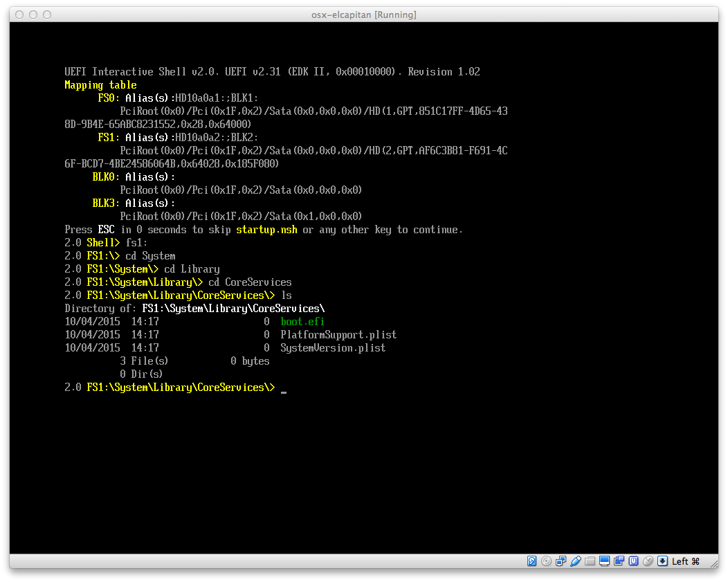728x582 pixels.
Task: Open the display settings monitor icon
Action: [605, 561]
